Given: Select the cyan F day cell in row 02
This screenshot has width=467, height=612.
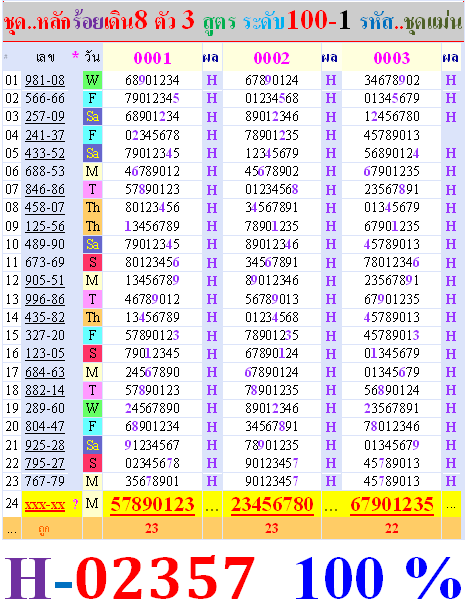Looking at the screenshot, I should click(92, 98).
